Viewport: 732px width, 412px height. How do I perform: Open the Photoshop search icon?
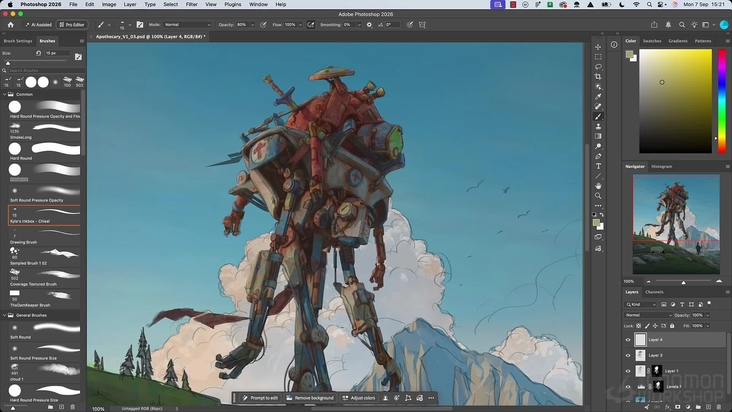pos(682,25)
